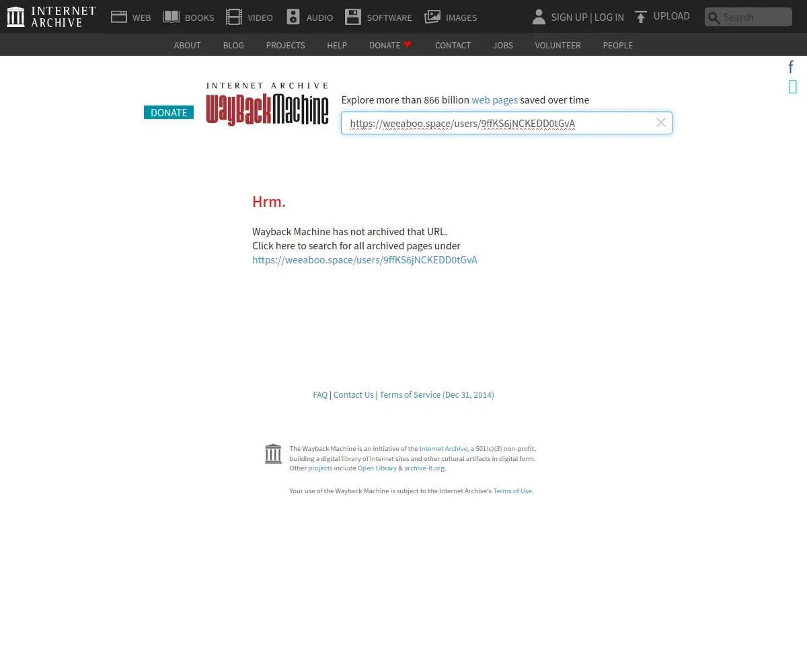The image size is (807, 672).
Task: Open the AUDIO menu label
Action: pos(319,17)
